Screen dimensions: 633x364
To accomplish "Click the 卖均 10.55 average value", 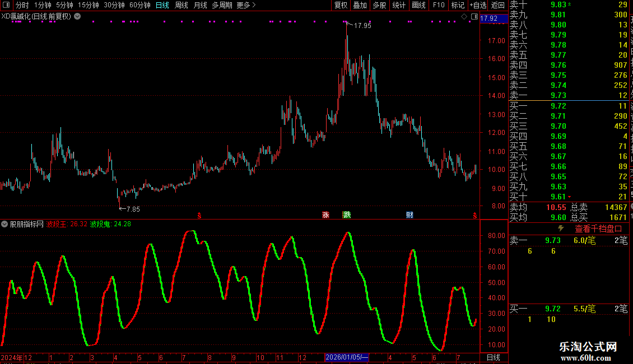I will pyautogui.click(x=556, y=207).
